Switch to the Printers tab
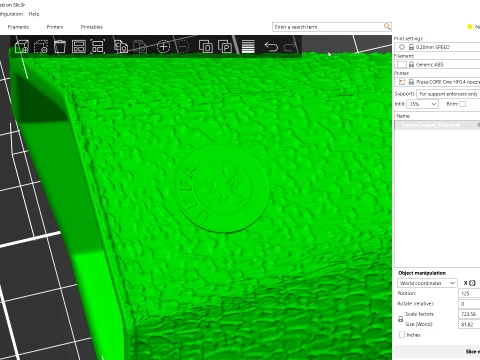480x360 pixels. (55, 27)
